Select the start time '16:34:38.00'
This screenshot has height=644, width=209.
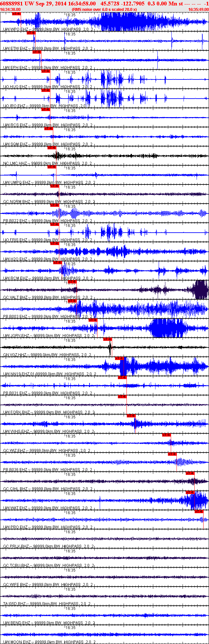(x=11, y=10)
